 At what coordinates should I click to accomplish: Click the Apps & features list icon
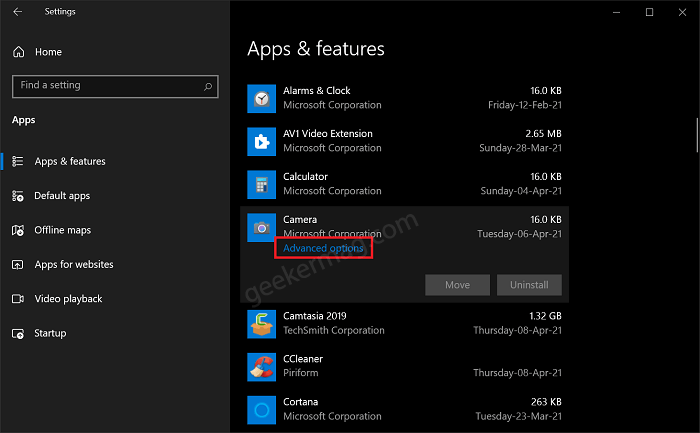tap(18, 161)
